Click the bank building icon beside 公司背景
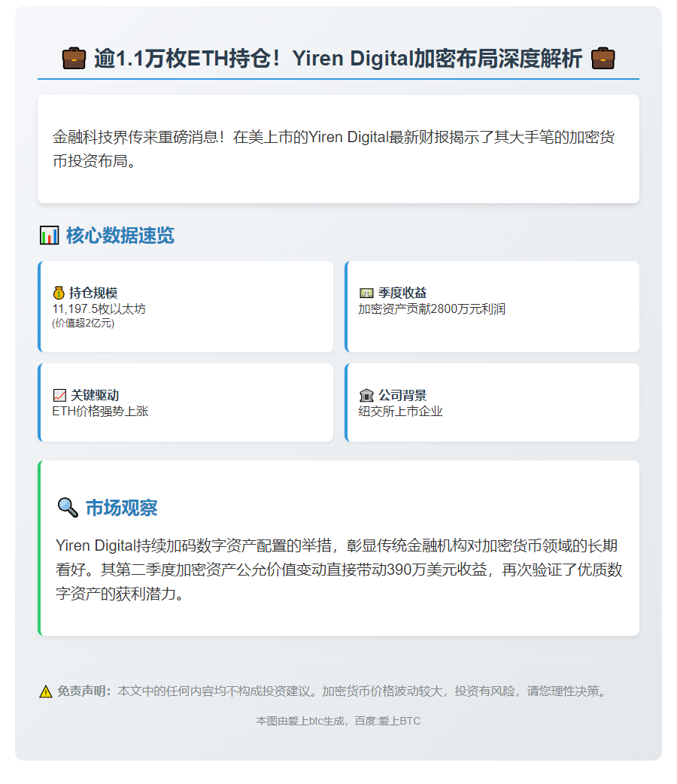Screen dimensions: 677x784 point(366,395)
